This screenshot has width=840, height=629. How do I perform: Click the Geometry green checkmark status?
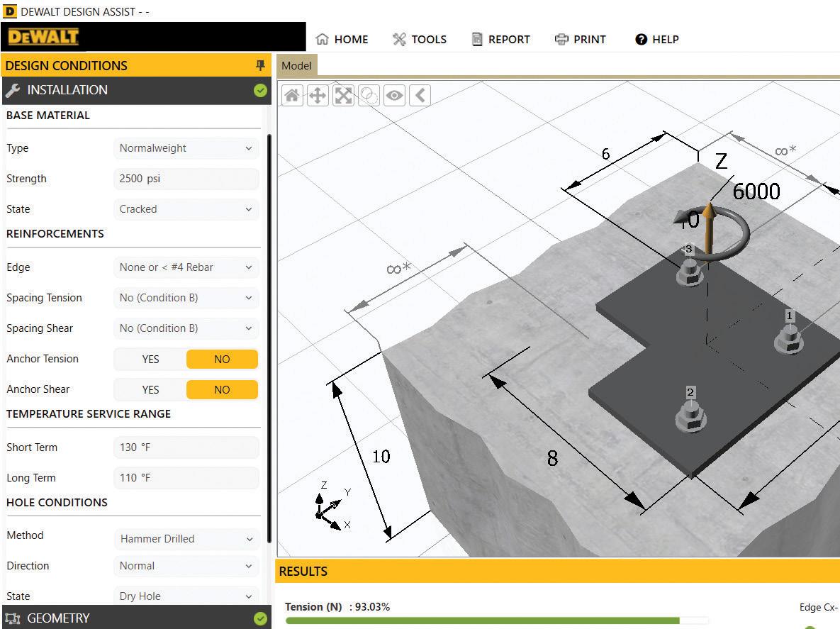pos(260,619)
